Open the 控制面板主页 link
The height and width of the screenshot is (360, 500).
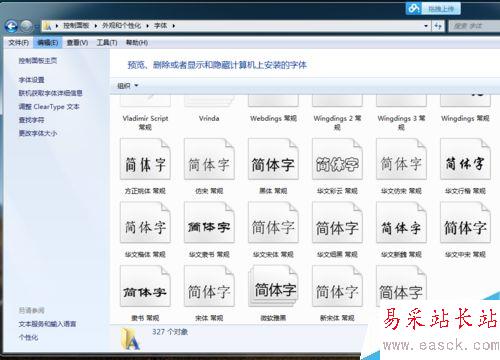click(x=38, y=61)
